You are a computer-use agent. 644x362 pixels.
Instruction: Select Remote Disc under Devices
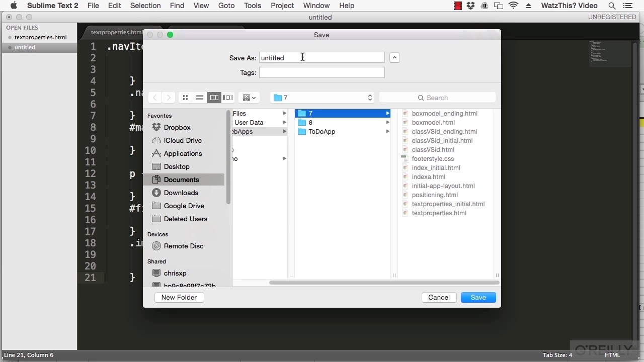coord(184,246)
